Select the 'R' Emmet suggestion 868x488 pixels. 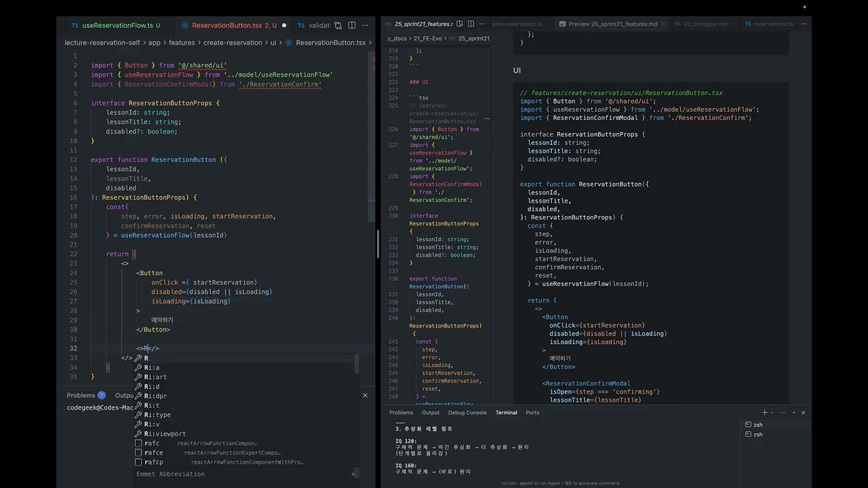[x=244, y=358]
